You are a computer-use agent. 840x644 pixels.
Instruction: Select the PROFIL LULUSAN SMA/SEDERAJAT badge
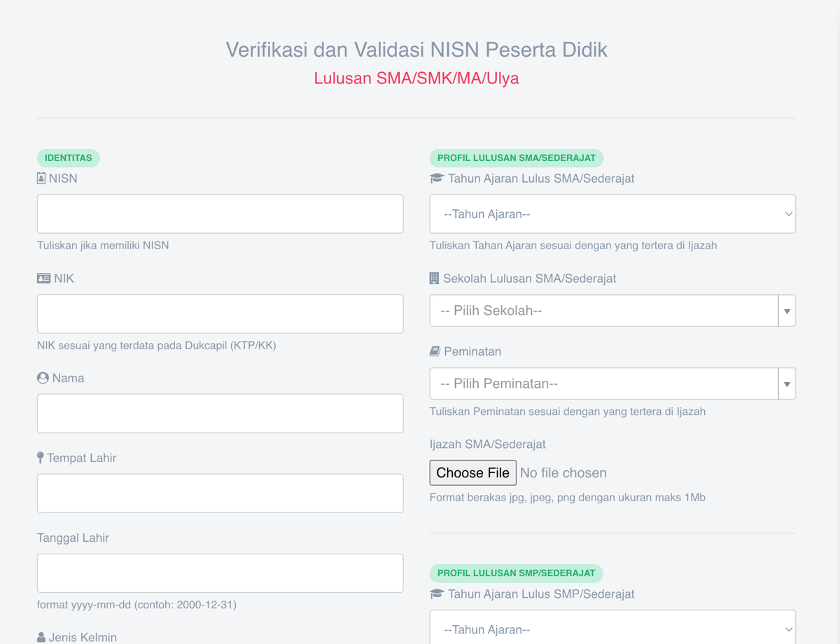pyautogui.click(x=516, y=157)
